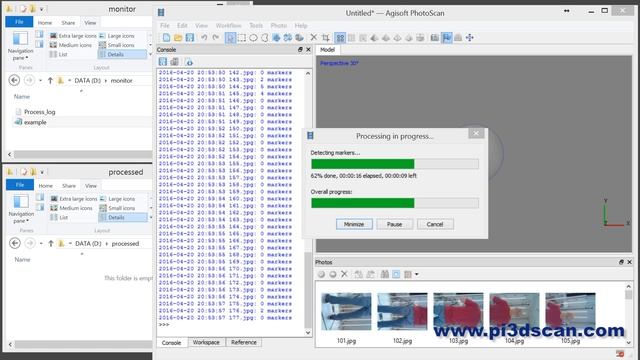
Task: Expand Navigation pane dropdown in processed window
Action: click(21, 217)
